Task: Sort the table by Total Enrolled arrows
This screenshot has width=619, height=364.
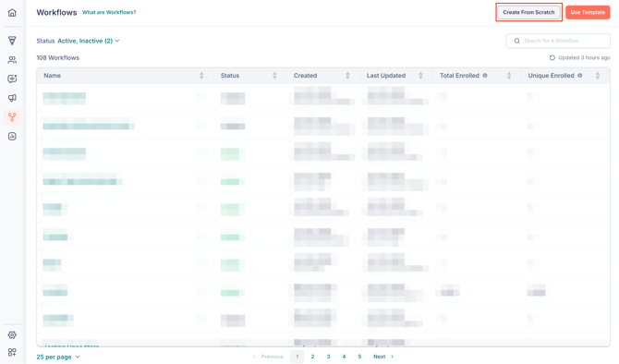Action: [509, 76]
